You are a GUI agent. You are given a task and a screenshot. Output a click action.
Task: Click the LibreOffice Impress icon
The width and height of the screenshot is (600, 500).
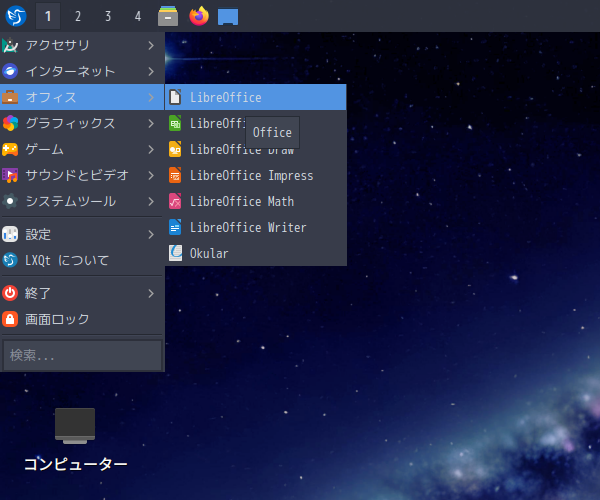[175, 175]
